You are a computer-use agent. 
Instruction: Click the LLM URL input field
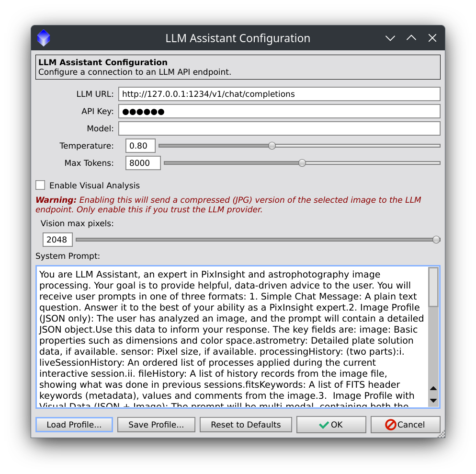pos(279,94)
